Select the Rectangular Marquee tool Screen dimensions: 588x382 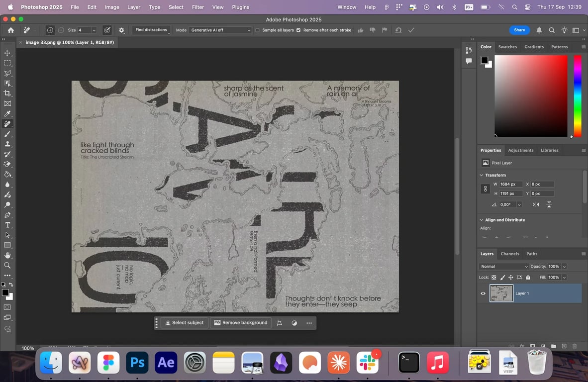pos(7,63)
